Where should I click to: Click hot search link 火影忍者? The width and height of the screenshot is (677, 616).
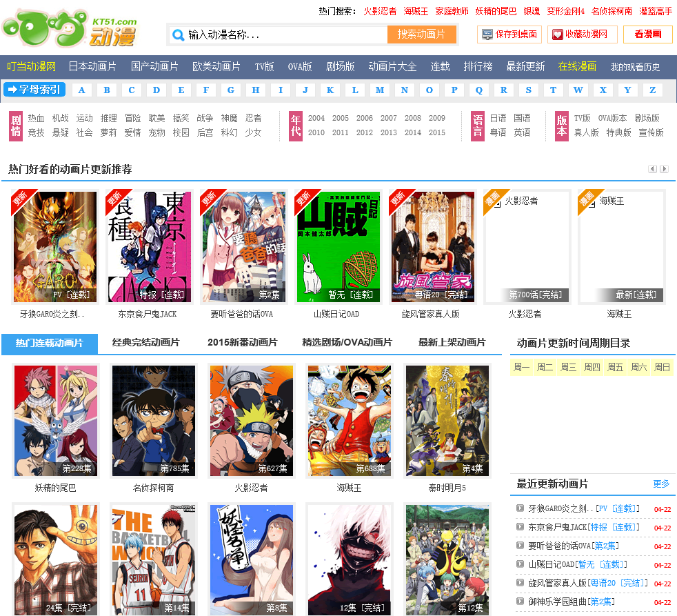(380, 11)
